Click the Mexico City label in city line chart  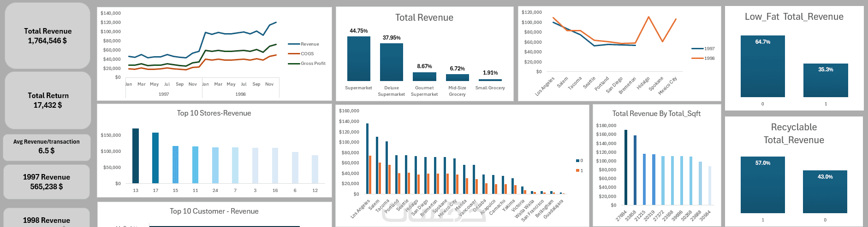(668, 85)
